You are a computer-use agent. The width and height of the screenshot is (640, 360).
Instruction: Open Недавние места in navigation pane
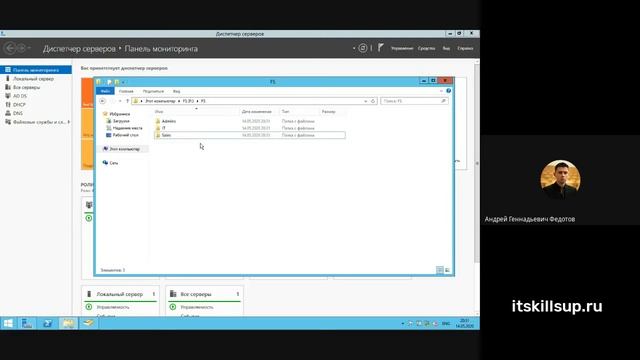[x=127, y=128]
